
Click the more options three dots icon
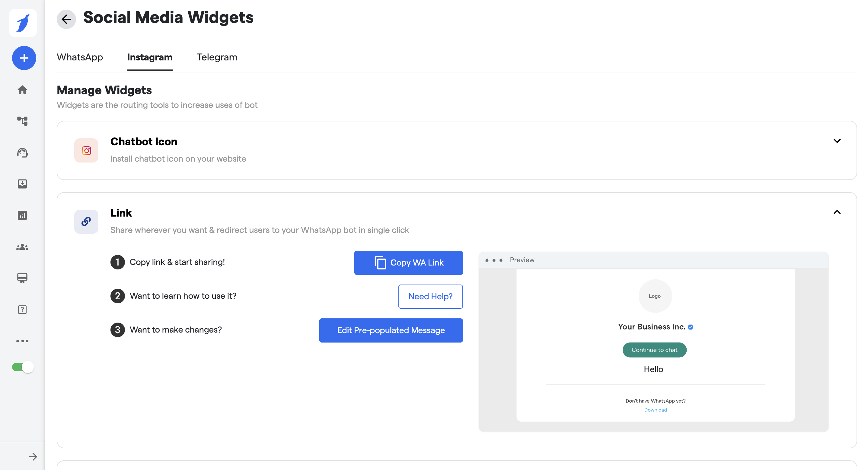point(22,341)
